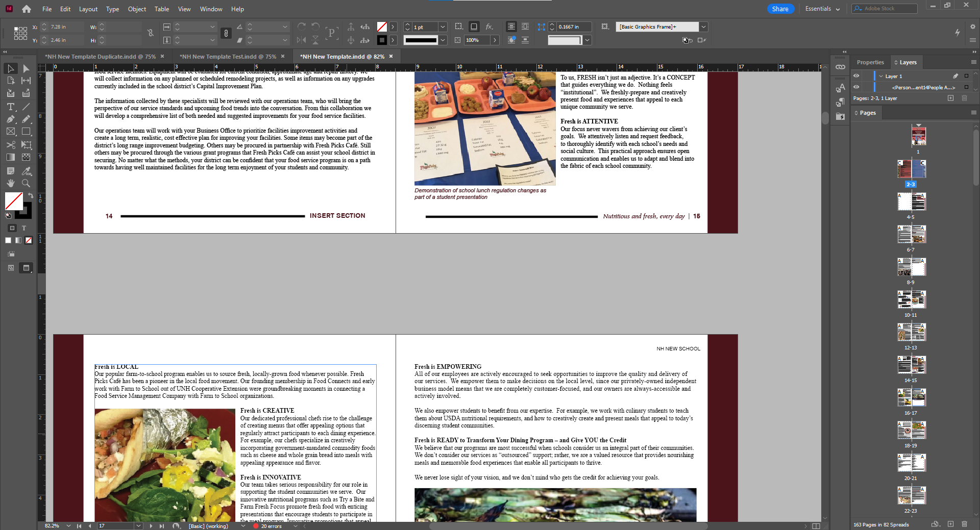
Task: Choose the Gap tool
Action: pos(26,81)
